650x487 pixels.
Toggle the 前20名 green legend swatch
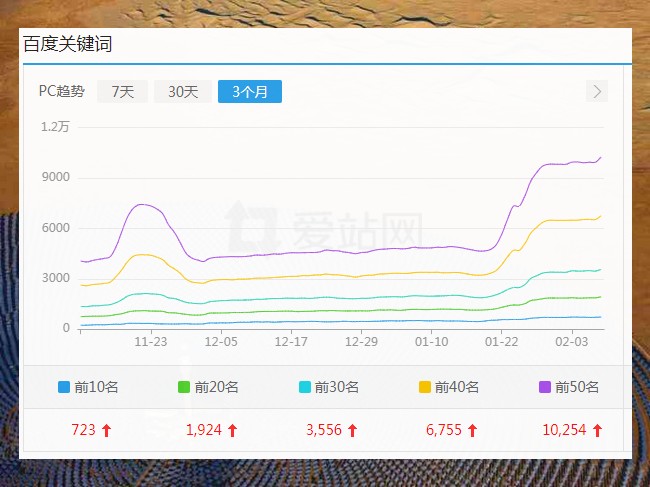point(184,387)
